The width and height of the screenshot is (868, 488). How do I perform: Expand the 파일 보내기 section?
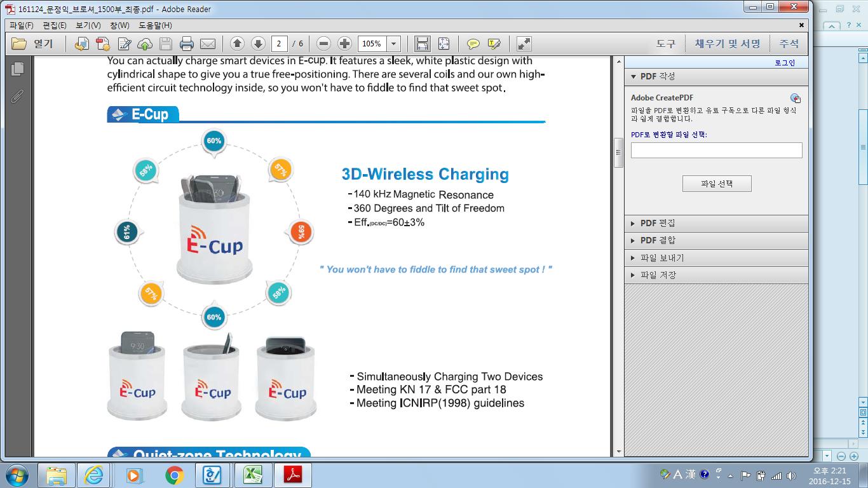[x=716, y=258]
